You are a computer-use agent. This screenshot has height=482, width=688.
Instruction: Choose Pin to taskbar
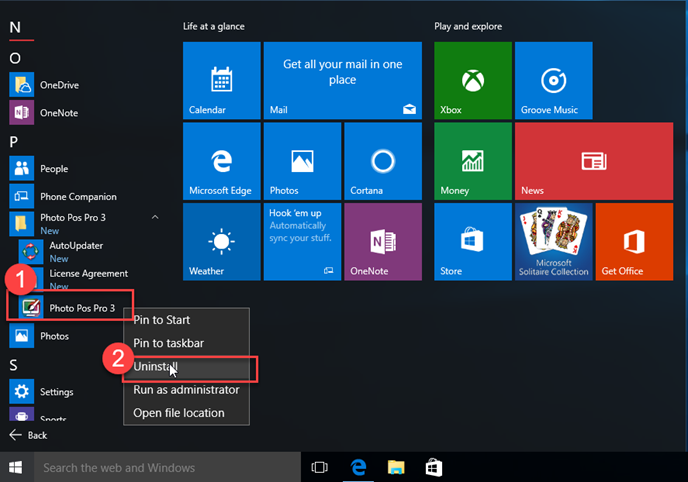(x=186, y=343)
